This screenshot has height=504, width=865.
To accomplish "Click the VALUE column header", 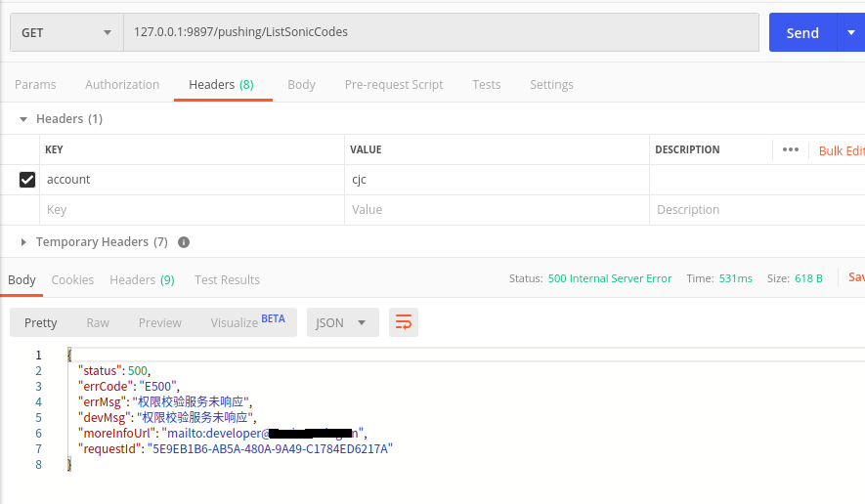I will [366, 149].
